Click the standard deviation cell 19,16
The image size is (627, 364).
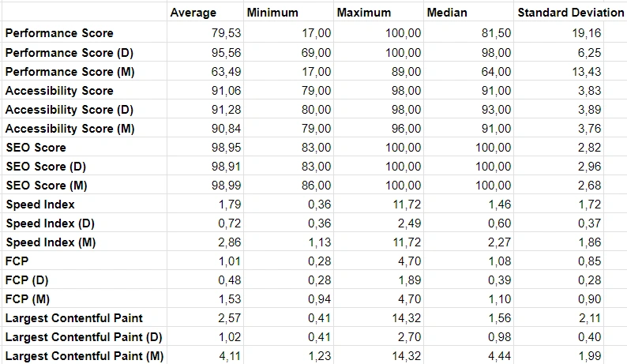point(558,33)
